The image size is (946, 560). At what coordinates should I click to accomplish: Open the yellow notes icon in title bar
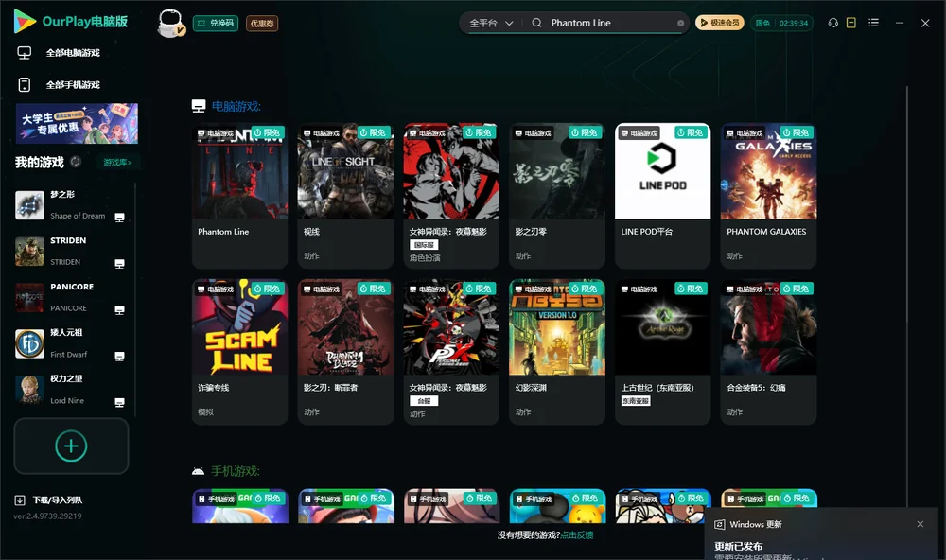851,23
